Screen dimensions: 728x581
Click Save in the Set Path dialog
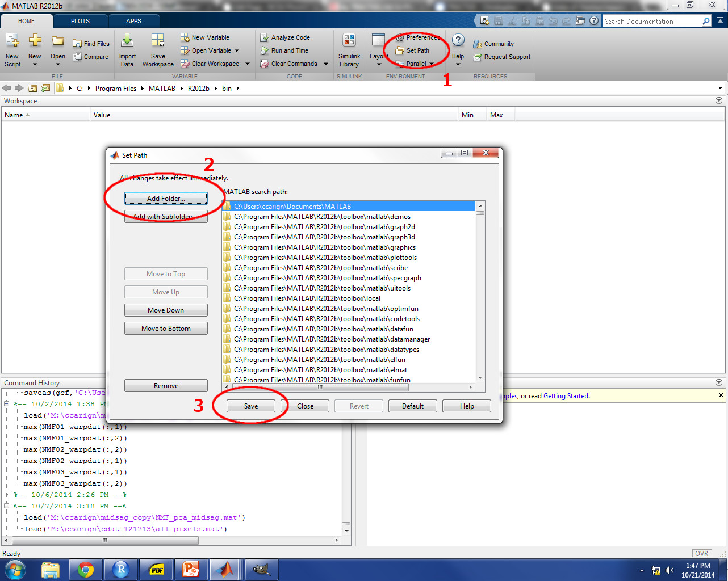pyautogui.click(x=251, y=406)
